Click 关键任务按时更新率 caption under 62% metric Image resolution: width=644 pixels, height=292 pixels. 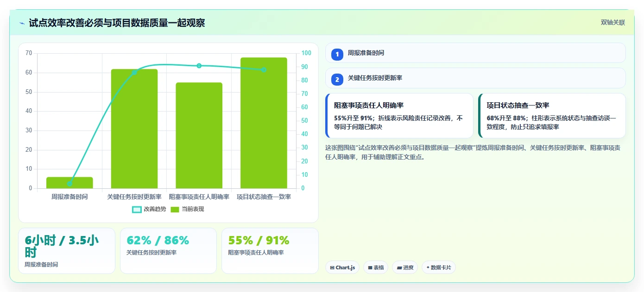pyautogui.click(x=152, y=253)
